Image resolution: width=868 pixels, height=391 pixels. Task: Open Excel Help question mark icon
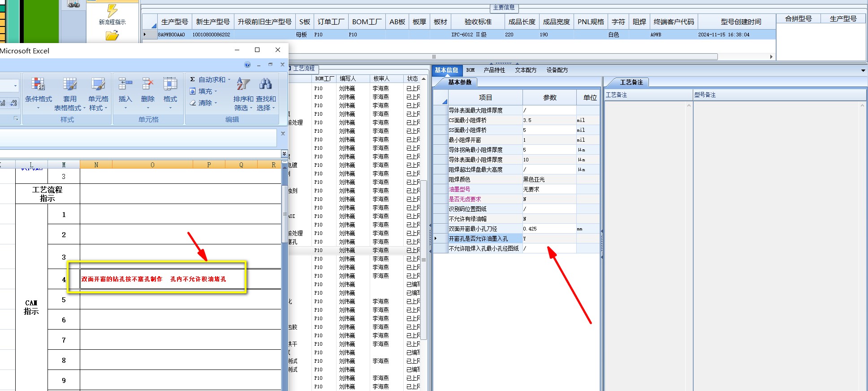click(247, 65)
